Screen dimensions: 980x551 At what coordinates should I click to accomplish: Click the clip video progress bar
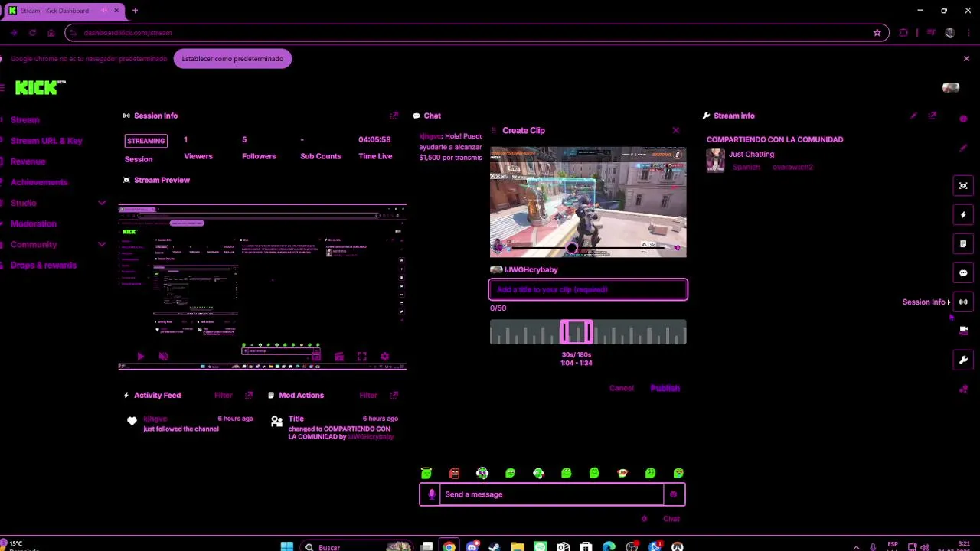point(588,248)
